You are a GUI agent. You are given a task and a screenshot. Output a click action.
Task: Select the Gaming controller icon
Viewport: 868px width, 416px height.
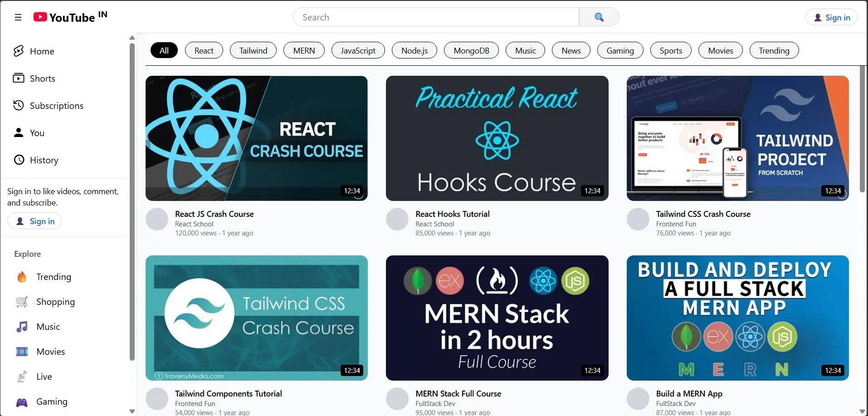point(22,401)
